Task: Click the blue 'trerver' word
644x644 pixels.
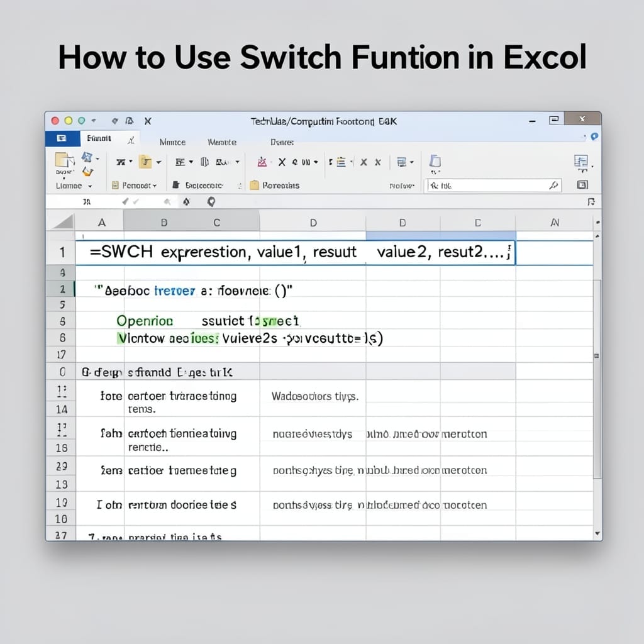Action: tap(175, 291)
